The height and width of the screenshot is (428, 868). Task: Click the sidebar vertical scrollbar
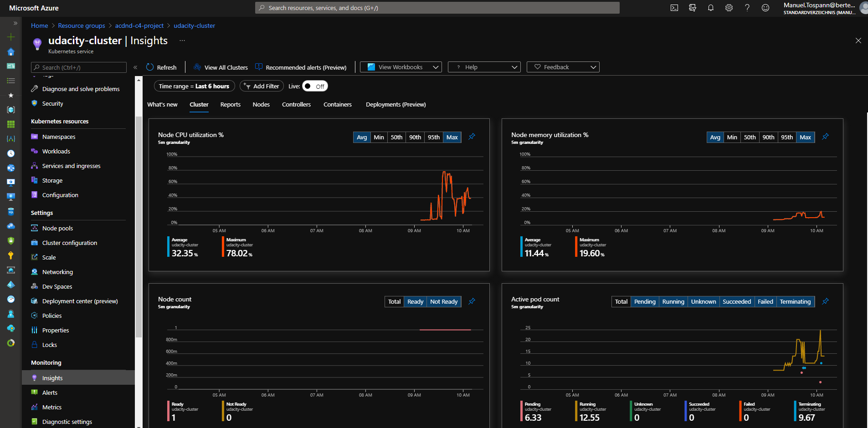click(x=139, y=228)
